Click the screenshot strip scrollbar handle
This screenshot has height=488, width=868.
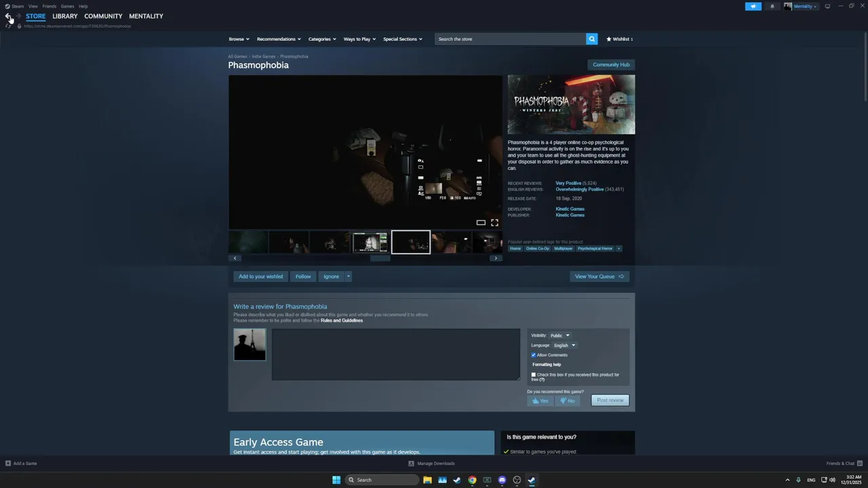point(380,258)
